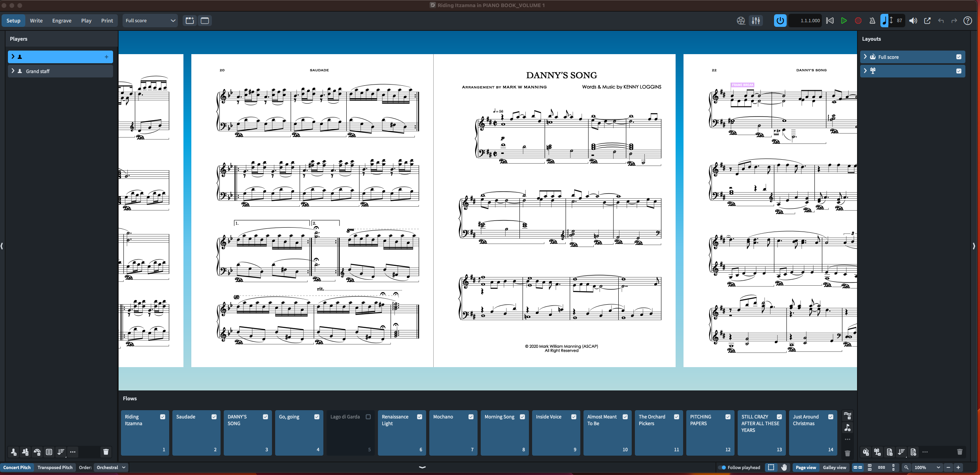Select the hand tool in status bar

pos(784,467)
